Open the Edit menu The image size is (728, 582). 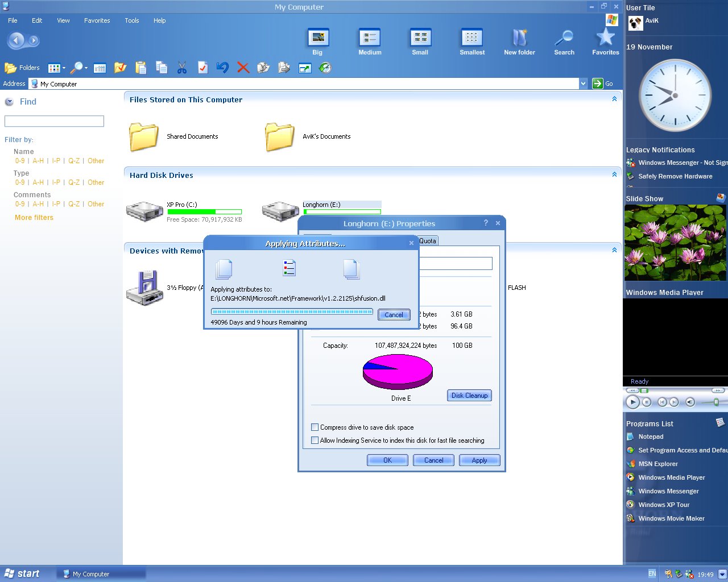point(37,20)
